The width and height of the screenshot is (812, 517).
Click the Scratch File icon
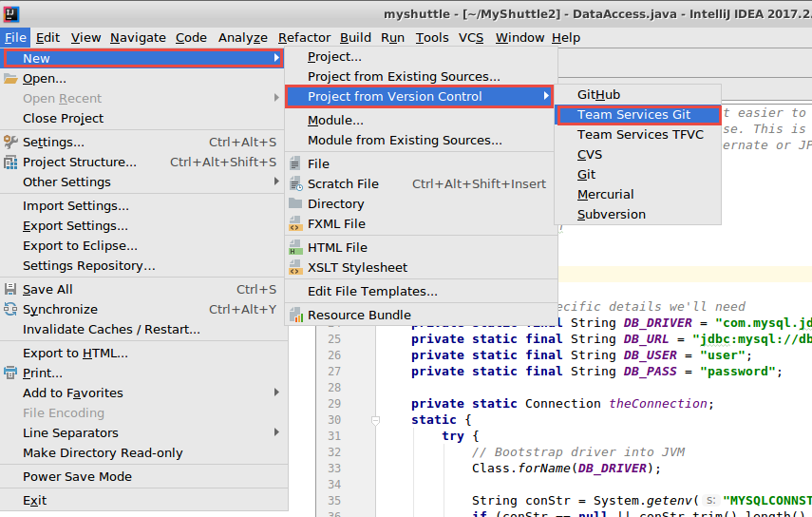[x=295, y=184]
